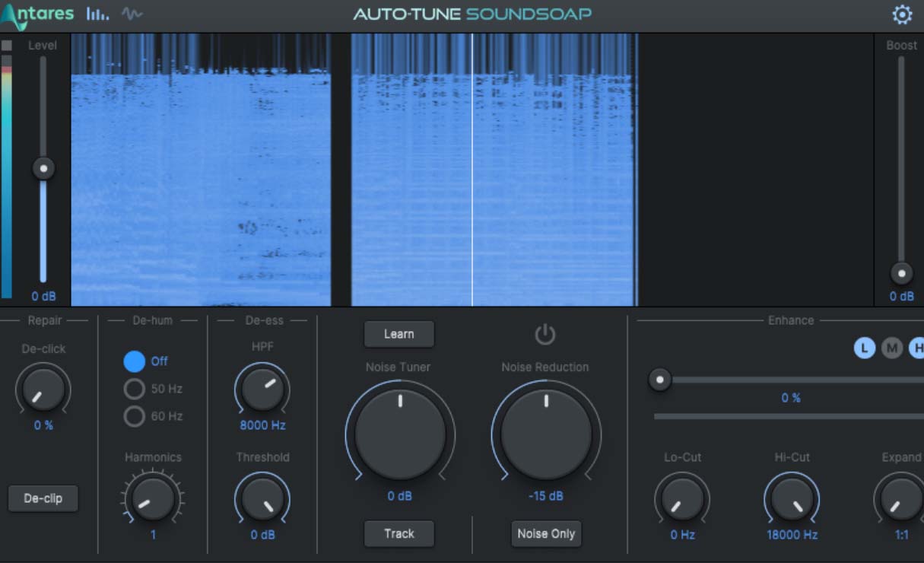Viewport: 924px width, 563px height.
Task: Click the Noise Only button
Action: coord(546,533)
